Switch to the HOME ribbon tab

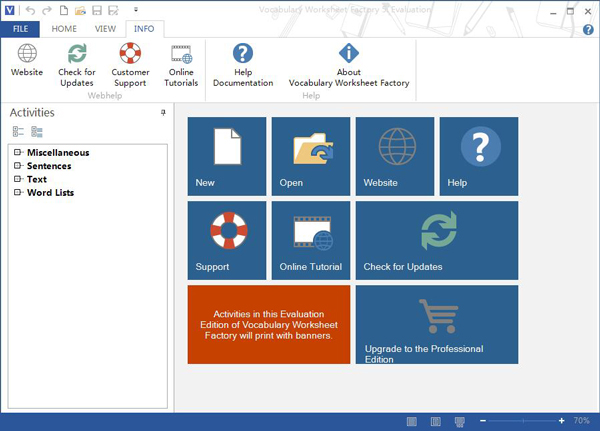64,29
